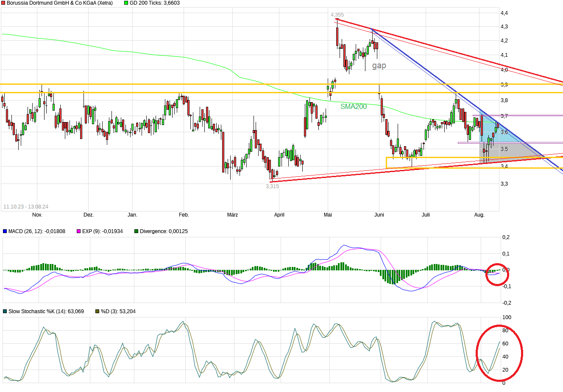Click the '4,2' price axis label
The height and width of the screenshot is (392, 563).
[x=504, y=41]
